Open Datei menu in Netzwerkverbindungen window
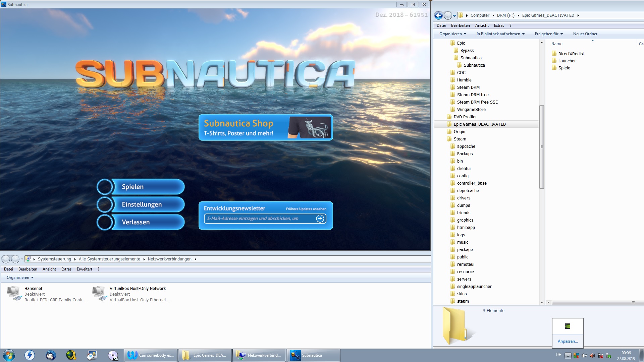Viewport: 644px width, 362px height. click(x=8, y=269)
